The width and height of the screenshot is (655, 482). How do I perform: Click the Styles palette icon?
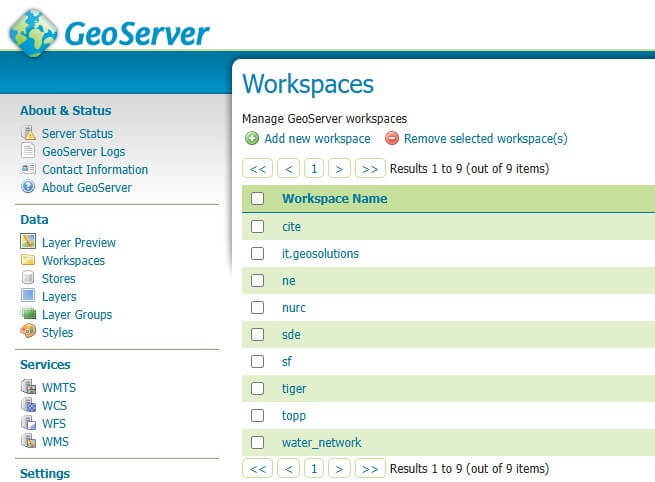pyautogui.click(x=28, y=331)
